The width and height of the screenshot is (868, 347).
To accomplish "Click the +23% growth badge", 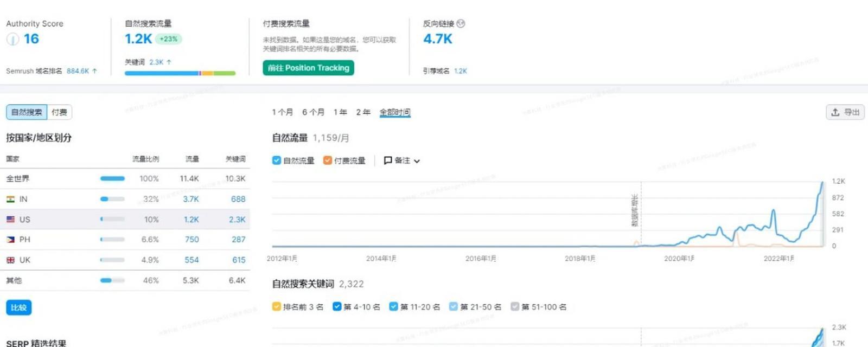I will (169, 39).
